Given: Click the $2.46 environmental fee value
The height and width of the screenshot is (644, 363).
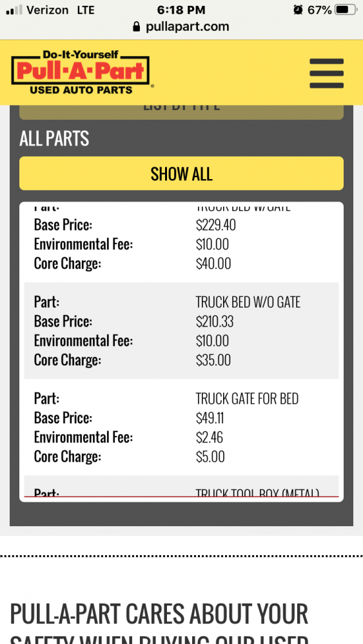Looking at the screenshot, I should [x=210, y=437].
